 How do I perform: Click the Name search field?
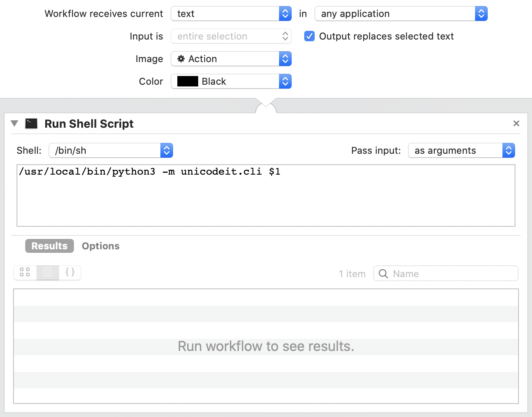(x=446, y=274)
